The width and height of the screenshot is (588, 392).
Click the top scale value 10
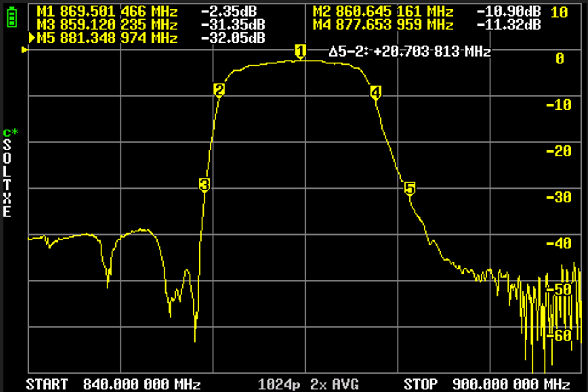pos(559,13)
